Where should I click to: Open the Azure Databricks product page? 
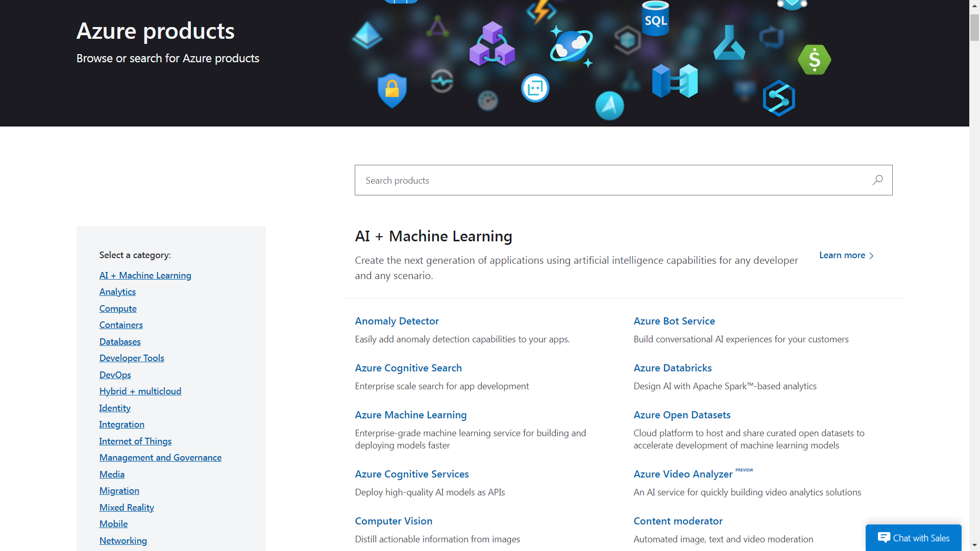pos(672,368)
